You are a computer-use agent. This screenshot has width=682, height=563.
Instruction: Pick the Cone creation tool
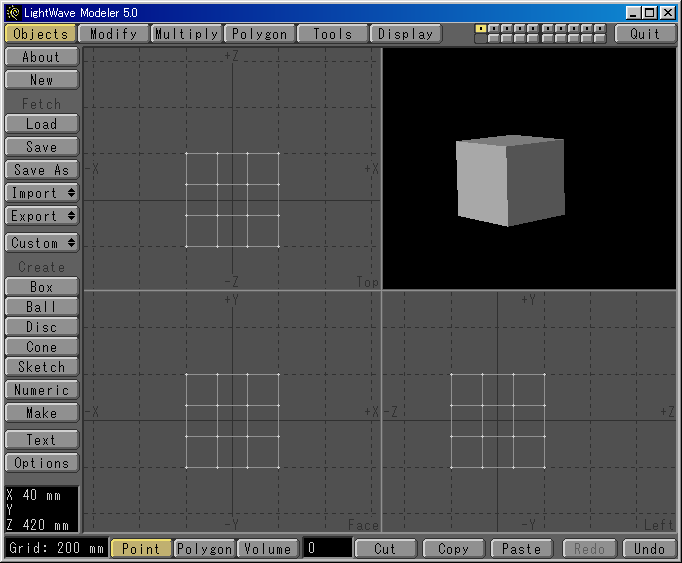coord(41,347)
